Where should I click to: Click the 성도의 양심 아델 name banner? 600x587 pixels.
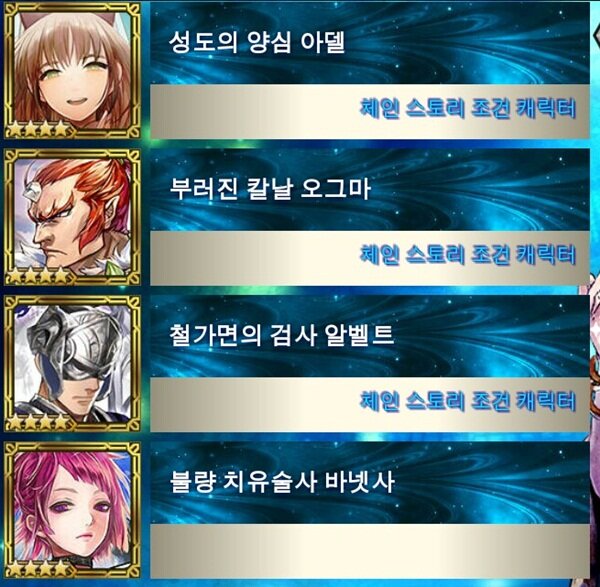pyautogui.click(x=370, y=43)
